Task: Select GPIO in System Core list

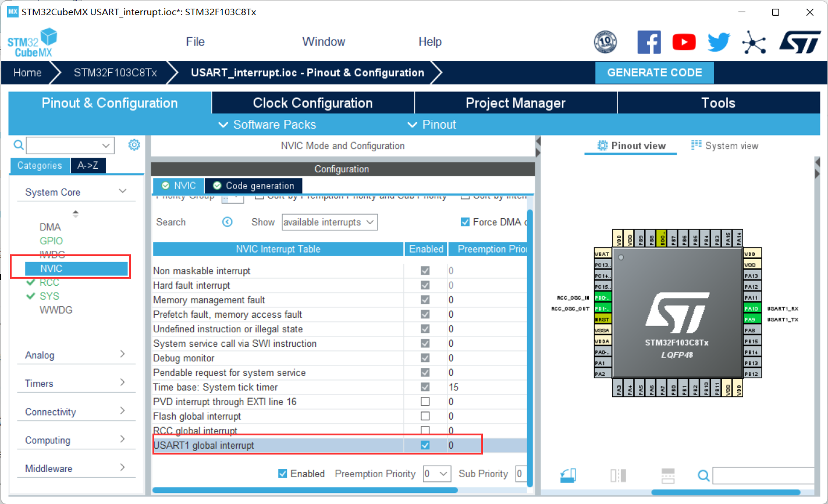Action: coord(51,240)
